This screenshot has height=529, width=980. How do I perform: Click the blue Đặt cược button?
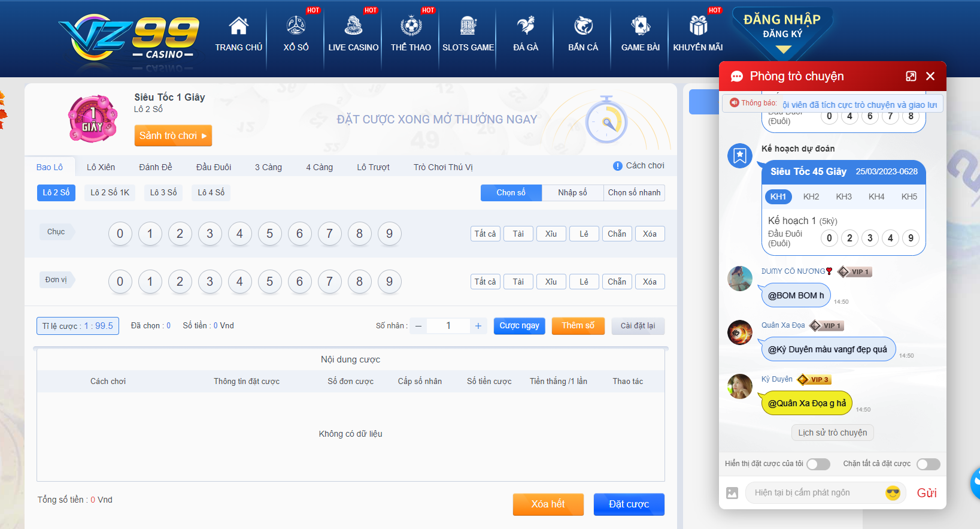pos(629,504)
